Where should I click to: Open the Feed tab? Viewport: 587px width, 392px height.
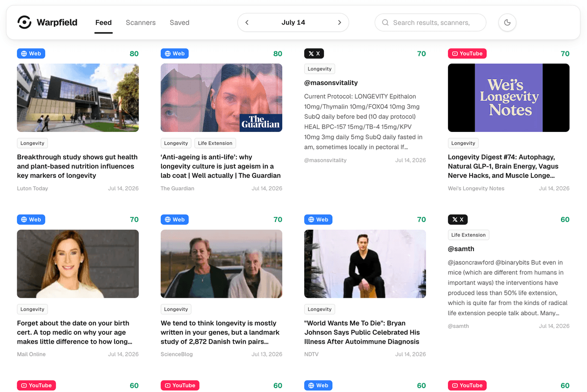(104, 22)
